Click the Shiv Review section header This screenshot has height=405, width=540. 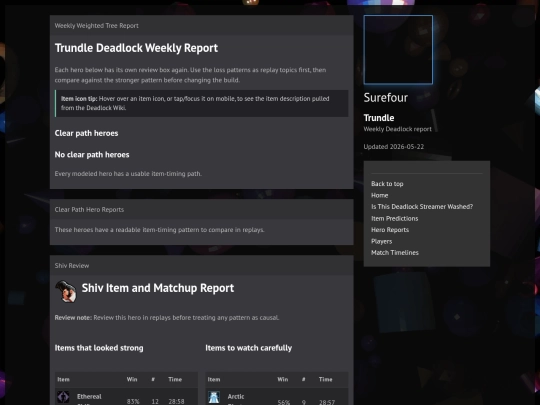[x=72, y=266]
